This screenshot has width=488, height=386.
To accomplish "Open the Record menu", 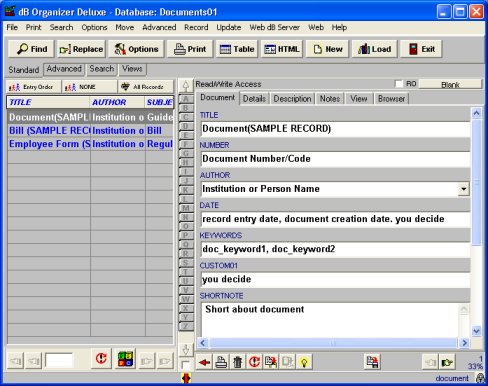I will (x=196, y=27).
